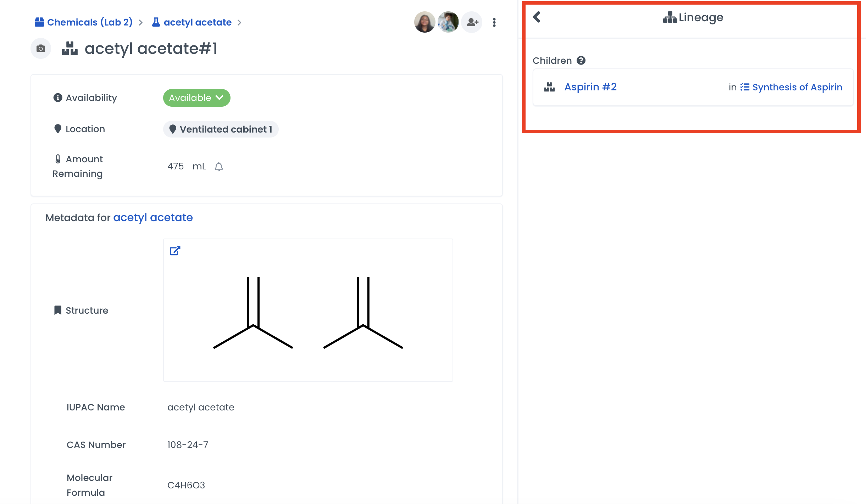Click the item icon beside acetyl acetate#1
Viewport: 866px width, 504px height.
[70, 49]
